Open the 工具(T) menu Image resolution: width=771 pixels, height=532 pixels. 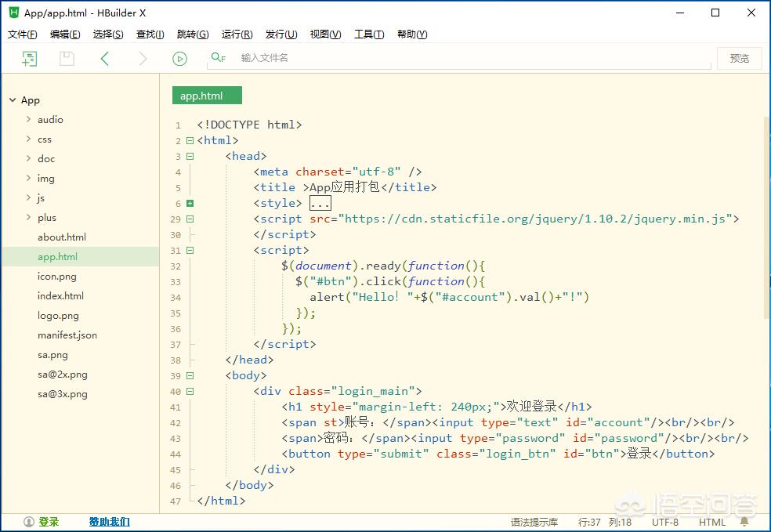pyautogui.click(x=369, y=34)
